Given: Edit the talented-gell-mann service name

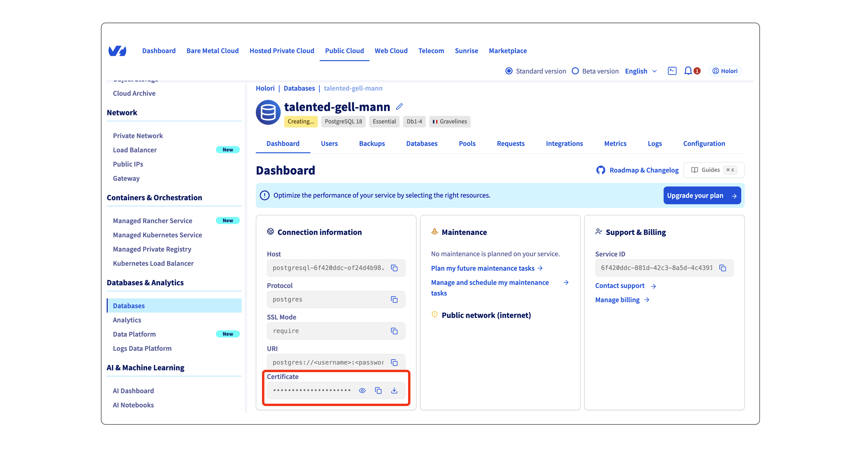Looking at the screenshot, I should pos(400,106).
